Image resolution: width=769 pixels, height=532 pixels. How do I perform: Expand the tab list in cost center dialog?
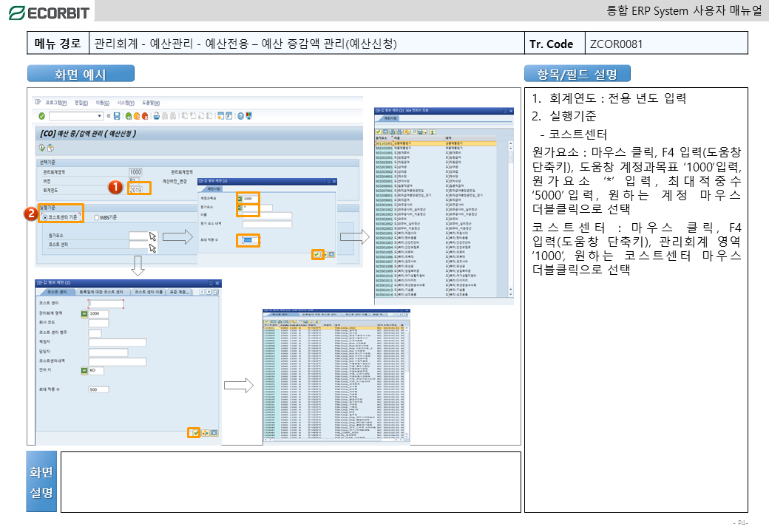(x=215, y=293)
